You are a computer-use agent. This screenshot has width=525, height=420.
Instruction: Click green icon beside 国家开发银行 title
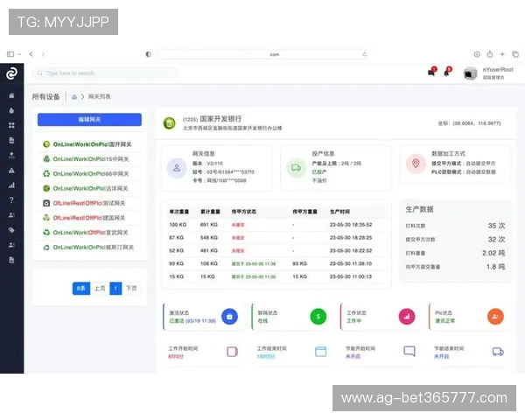coord(170,123)
